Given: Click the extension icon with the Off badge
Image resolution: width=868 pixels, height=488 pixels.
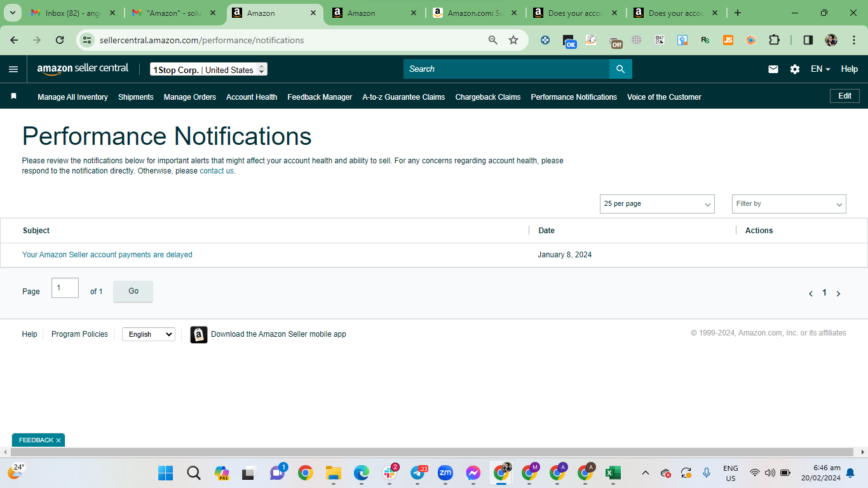Looking at the screenshot, I should pyautogui.click(x=615, y=41).
